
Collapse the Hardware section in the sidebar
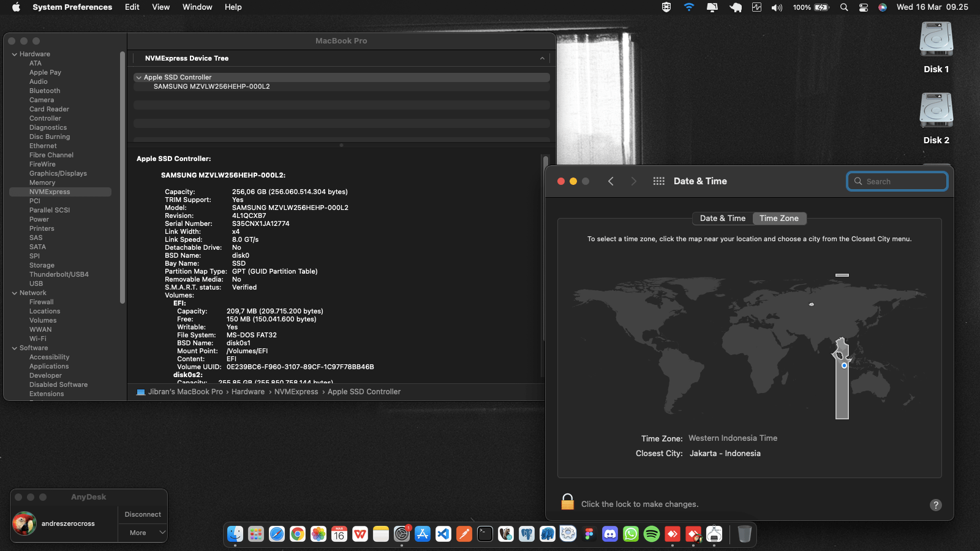(x=13, y=54)
